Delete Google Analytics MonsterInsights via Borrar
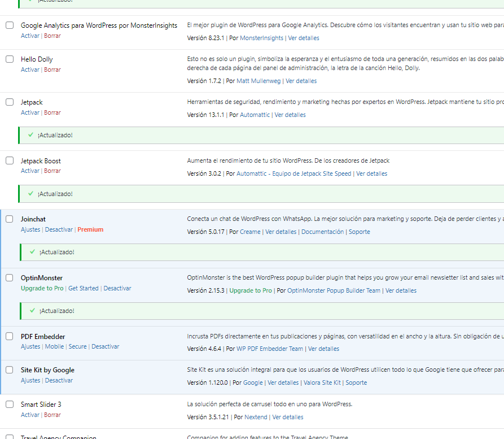This screenshot has width=504, height=439. click(52, 36)
